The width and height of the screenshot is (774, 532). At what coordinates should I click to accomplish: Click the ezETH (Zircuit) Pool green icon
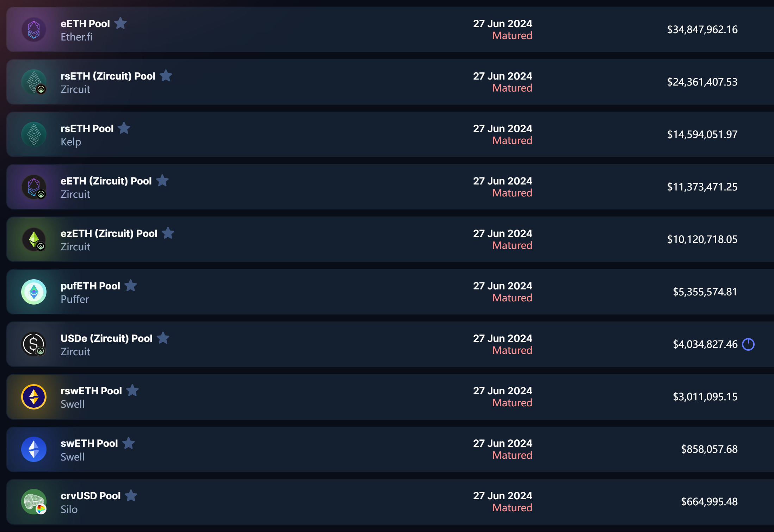[x=34, y=239]
